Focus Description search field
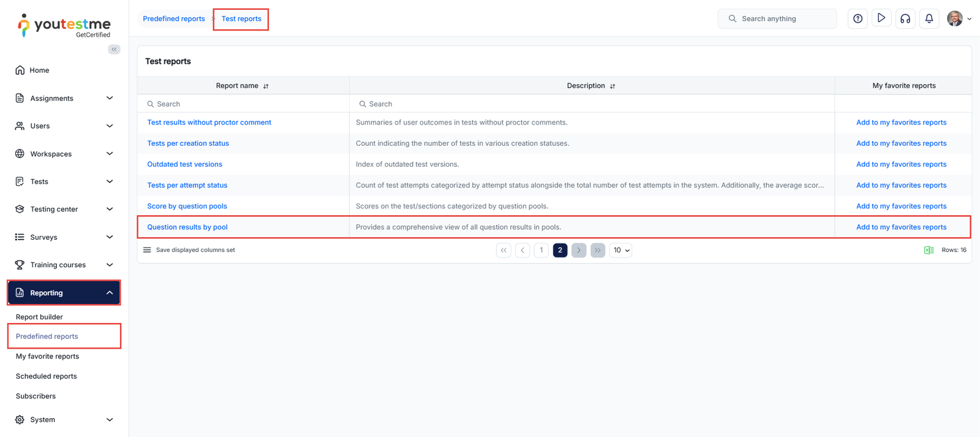This screenshot has width=980, height=437. point(592,104)
